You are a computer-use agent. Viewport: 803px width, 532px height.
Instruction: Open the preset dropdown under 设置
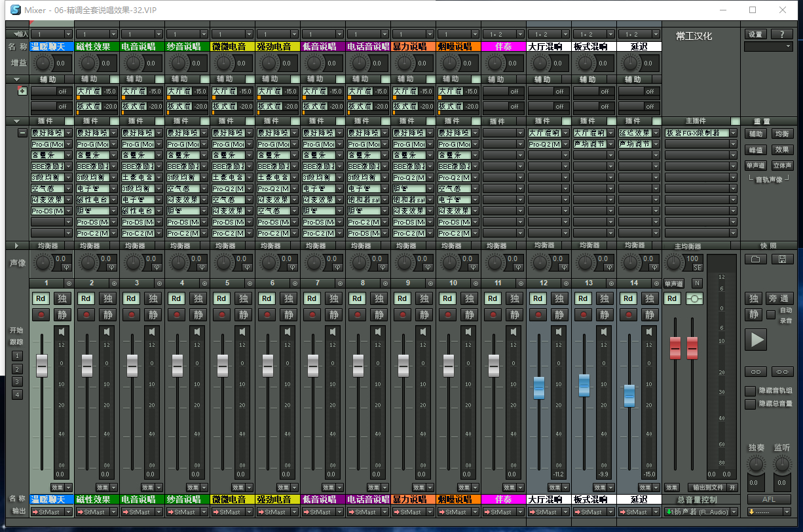coord(768,46)
